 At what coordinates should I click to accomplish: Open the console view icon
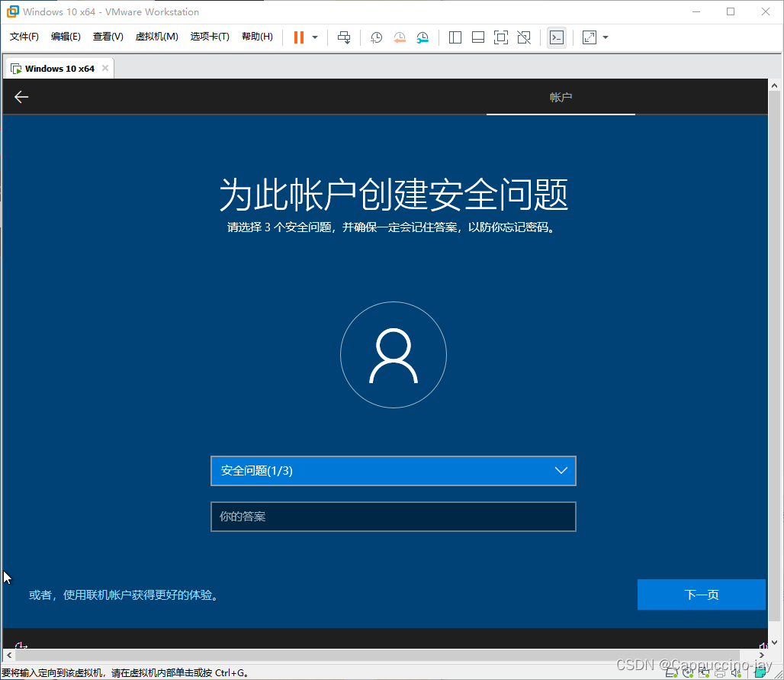[x=557, y=37]
